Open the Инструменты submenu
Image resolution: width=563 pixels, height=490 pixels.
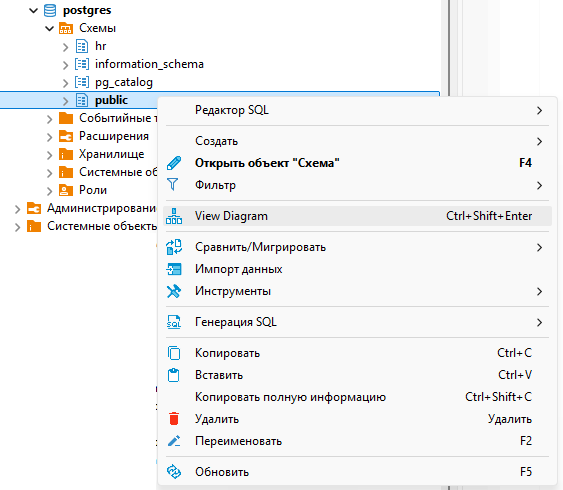pos(357,291)
